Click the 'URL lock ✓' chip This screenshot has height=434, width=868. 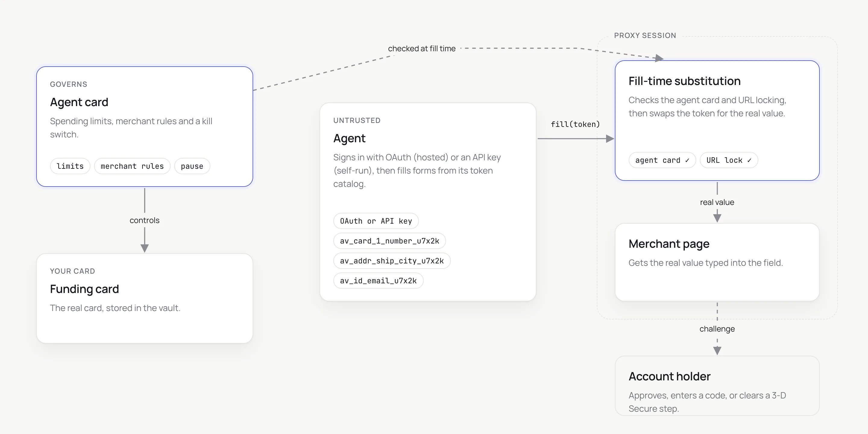click(x=729, y=160)
